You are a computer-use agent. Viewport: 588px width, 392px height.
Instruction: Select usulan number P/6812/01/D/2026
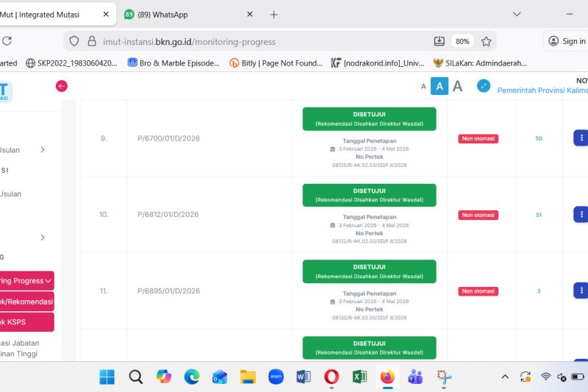coord(168,215)
